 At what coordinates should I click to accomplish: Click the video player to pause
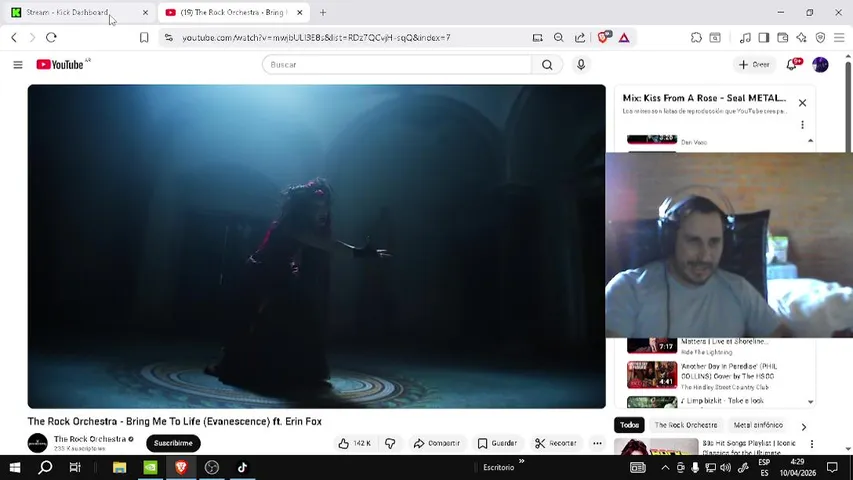[317, 246]
